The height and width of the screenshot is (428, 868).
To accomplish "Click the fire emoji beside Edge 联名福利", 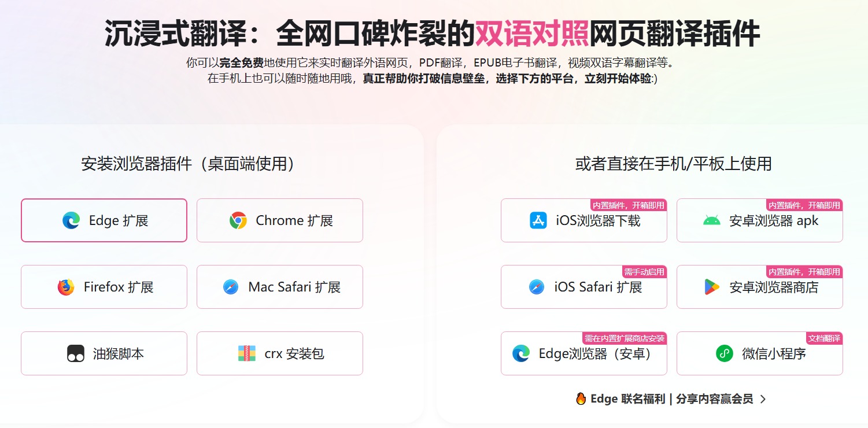I will coord(581,399).
